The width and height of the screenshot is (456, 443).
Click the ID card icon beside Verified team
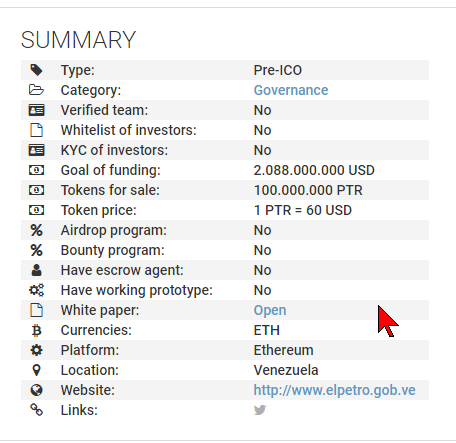(x=36, y=110)
